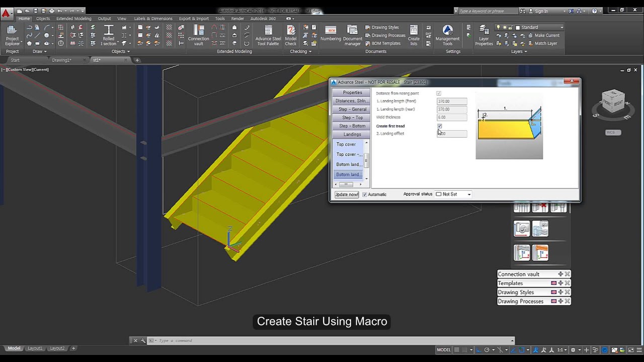Open the Properties section in stair dialog

tap(352, 93)
